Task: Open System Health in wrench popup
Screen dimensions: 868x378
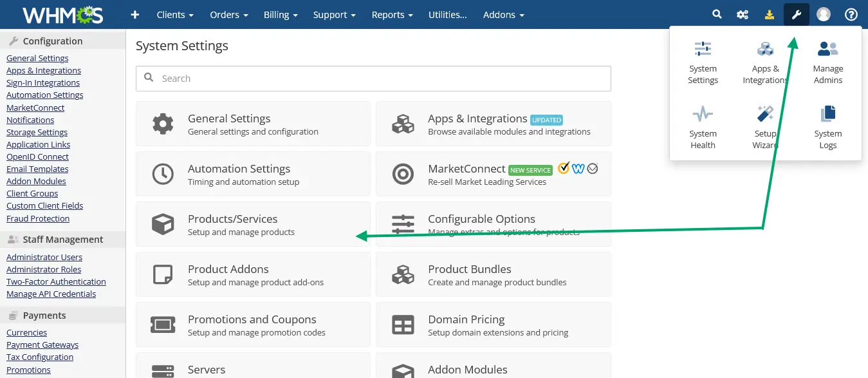Action: pos(703,128)
